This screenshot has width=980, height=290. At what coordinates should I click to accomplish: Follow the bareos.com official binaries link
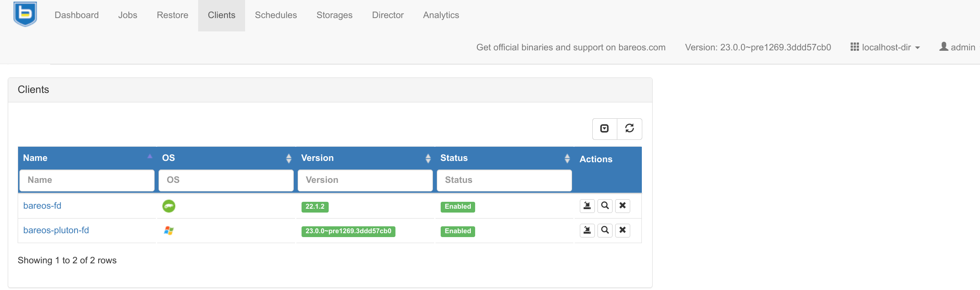coord(571,47)
